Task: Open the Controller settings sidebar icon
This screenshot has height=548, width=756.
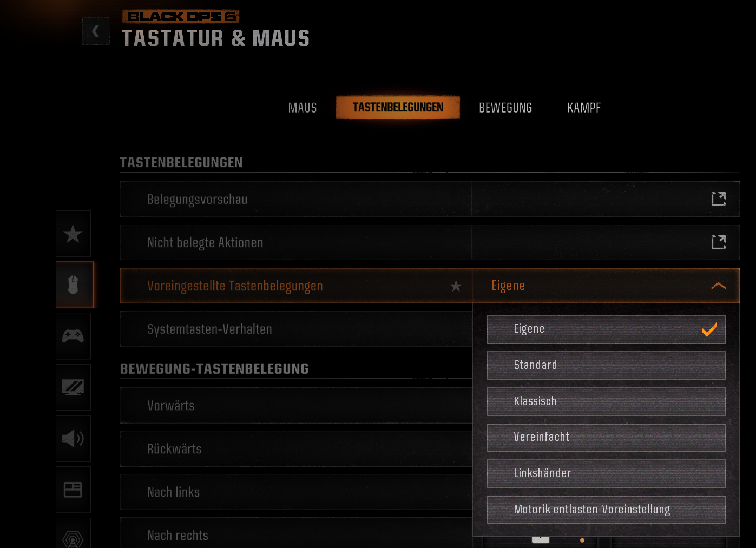Action: pos(73,336)
